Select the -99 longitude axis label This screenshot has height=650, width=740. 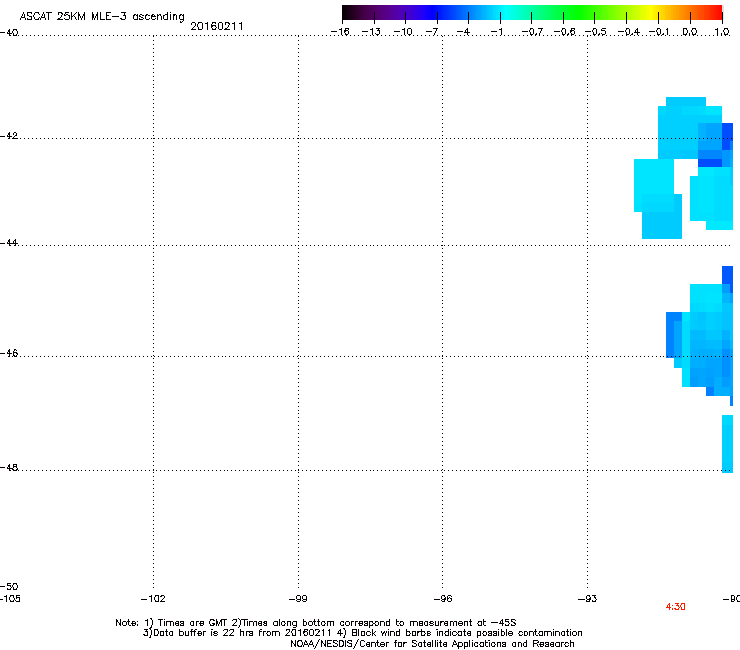click(x=298, y=599)
